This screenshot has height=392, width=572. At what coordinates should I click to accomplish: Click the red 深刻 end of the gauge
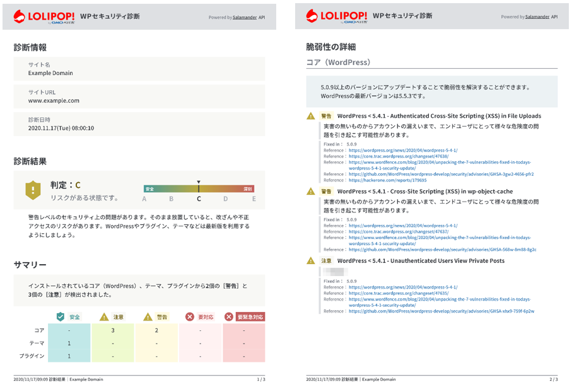click(248, 189)
